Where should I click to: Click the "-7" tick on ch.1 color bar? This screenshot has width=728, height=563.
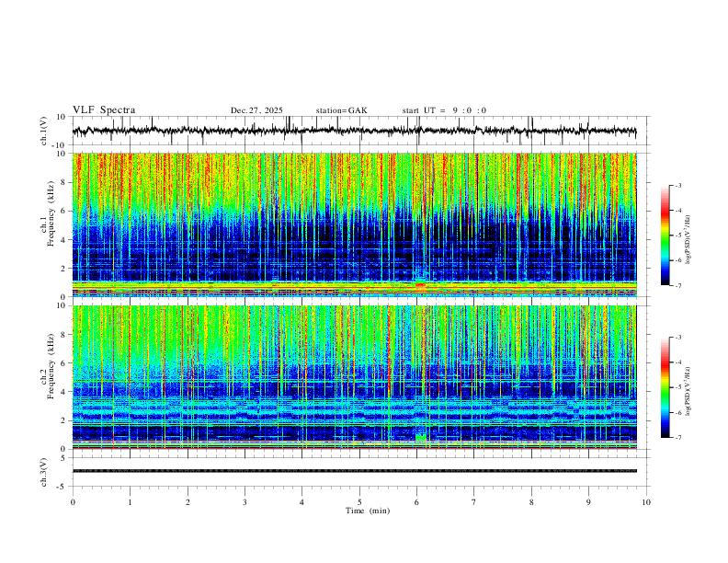point(678,286)
